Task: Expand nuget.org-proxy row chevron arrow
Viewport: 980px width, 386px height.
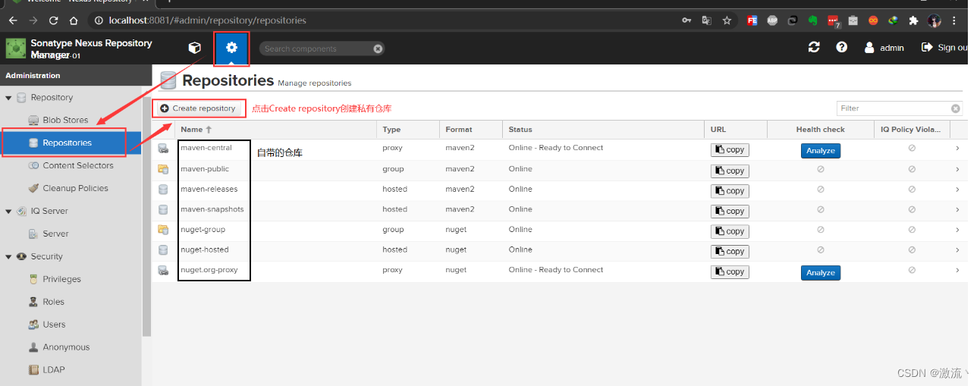Action: point(958,270)
